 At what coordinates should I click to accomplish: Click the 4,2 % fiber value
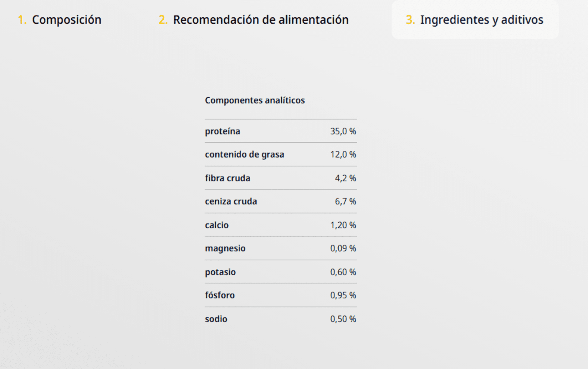pos(345,178)
